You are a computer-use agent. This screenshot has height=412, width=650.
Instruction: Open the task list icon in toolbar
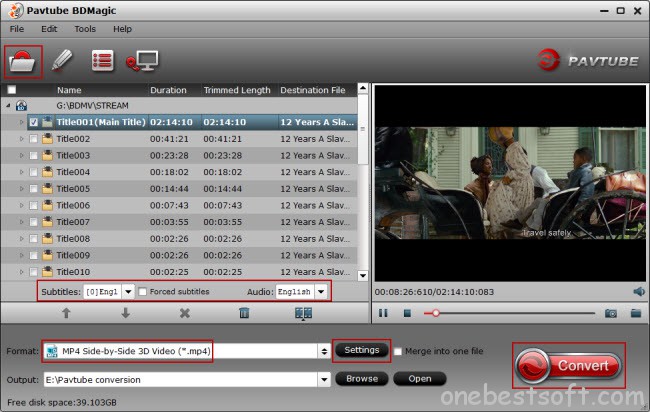[x=102, y=61]
